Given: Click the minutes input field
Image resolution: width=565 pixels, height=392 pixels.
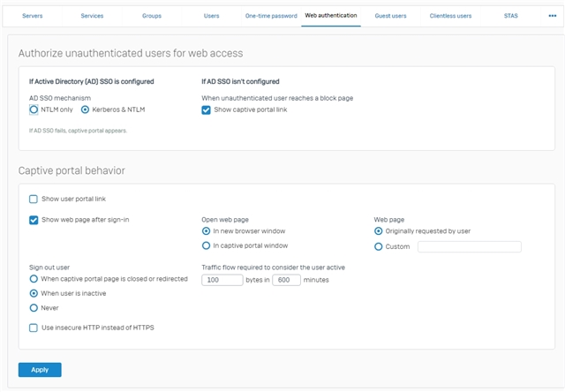Looking at the screenshot, I should pyautogui.click(x=286, y=280).
